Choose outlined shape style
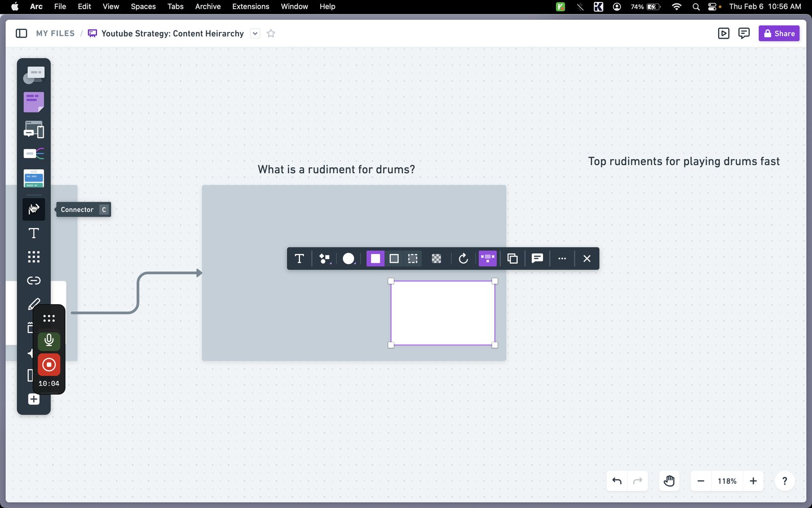The image size is (812, 508). tap(394, 259)
